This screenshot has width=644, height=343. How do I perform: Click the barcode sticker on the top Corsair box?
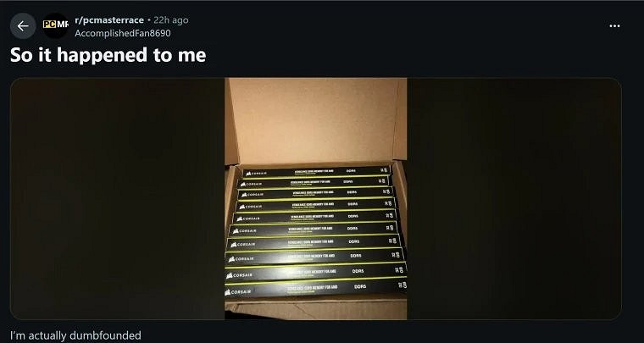(x=383, y=170)
